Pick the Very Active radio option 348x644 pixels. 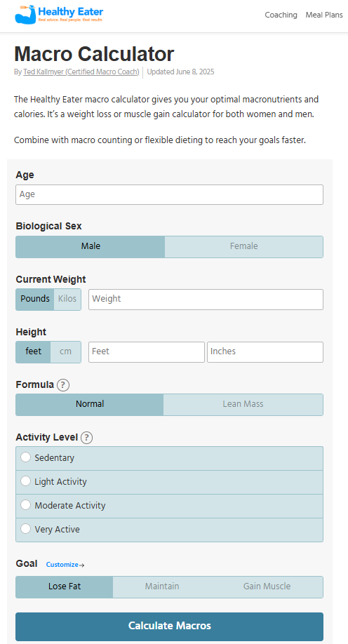point(25,528)
